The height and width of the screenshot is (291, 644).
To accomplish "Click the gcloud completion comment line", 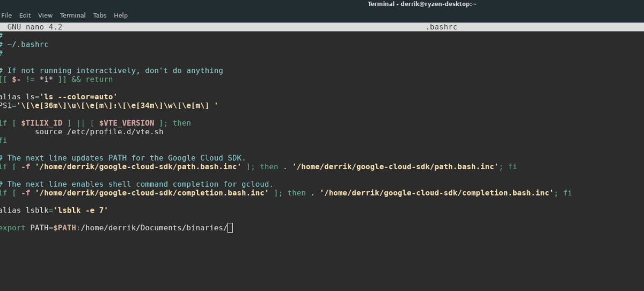I will (x=136, y=184).
